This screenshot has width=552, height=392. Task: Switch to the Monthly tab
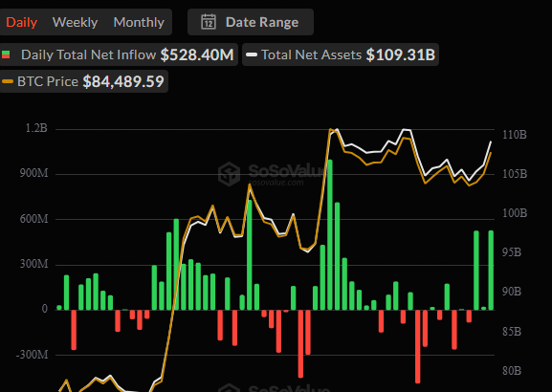coord(139,23)
